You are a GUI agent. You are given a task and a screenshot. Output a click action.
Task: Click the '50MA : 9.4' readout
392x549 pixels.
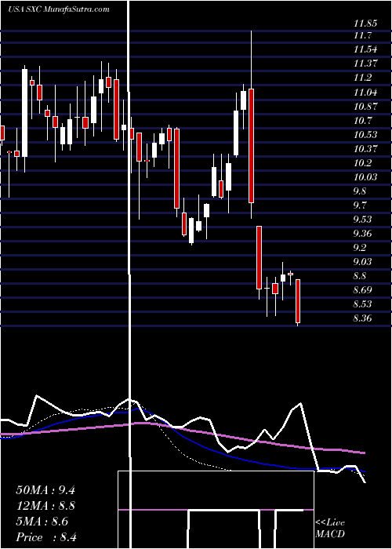(45, 490)
